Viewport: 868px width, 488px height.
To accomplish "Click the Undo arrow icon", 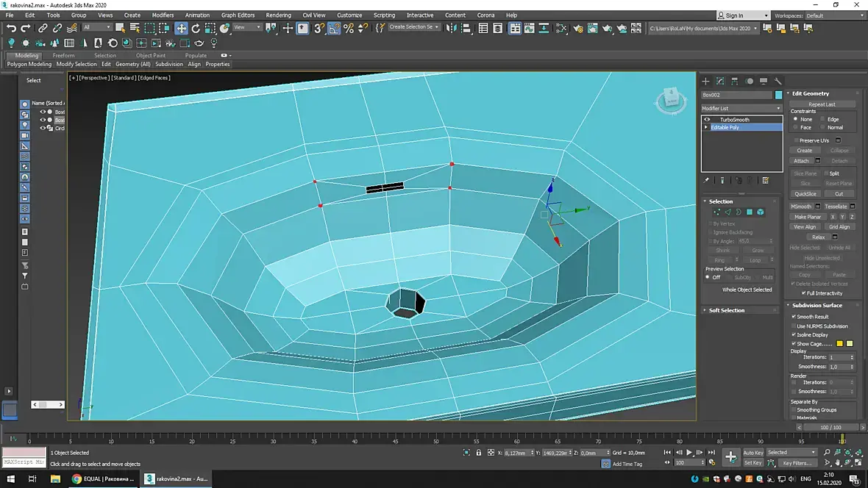I will [x=11, y=28].
